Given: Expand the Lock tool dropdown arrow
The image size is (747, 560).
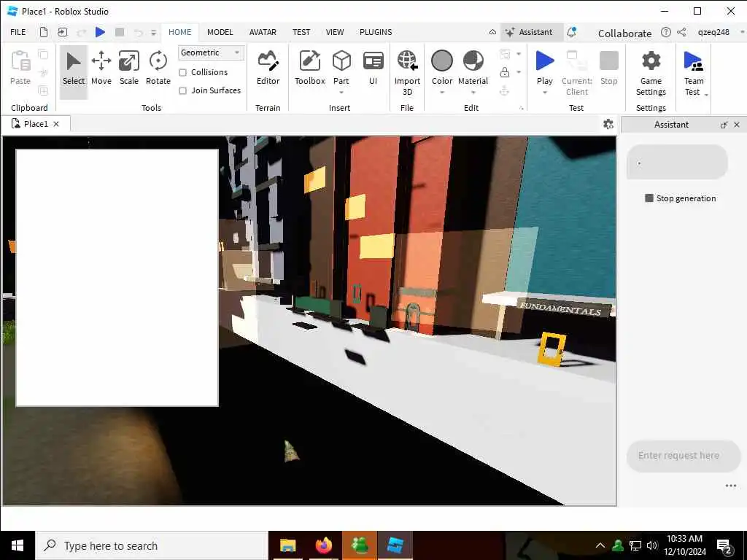Looking at the screenshot, I should (519, 72).
